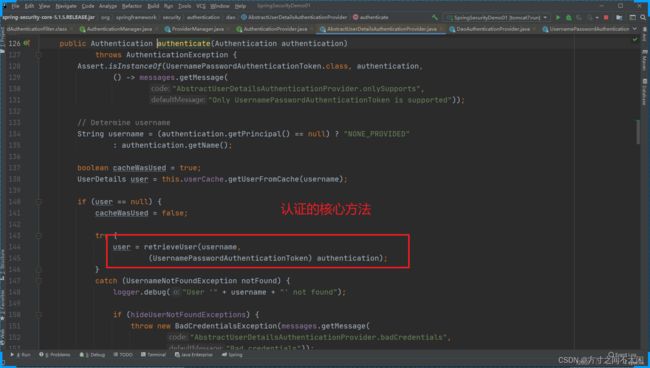Open the Run menu
The image size is (650, 368).
point(168,6)
